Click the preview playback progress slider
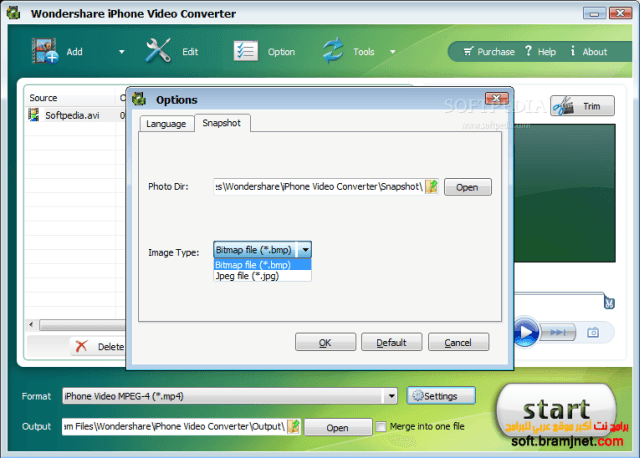Viewport: 640px width, 458px height. tap(559, 293)
